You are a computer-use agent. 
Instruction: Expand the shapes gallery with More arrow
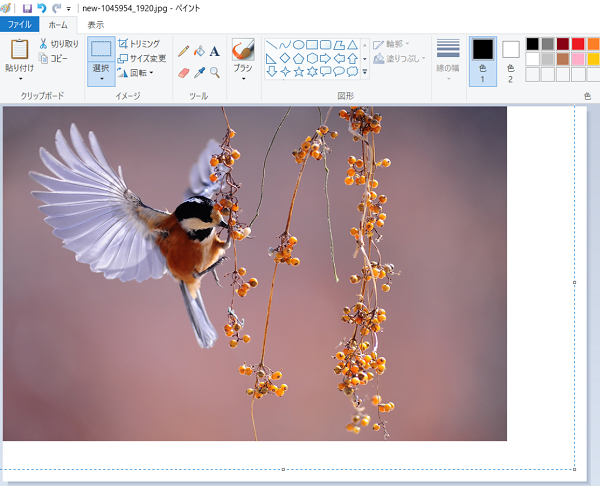click(x=365, y=72)
